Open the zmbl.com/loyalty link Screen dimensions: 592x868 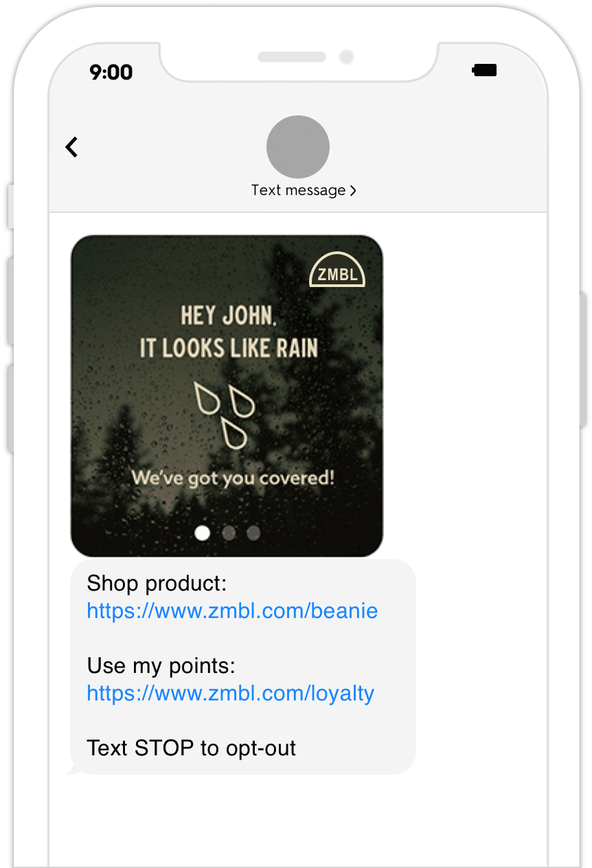231,693
